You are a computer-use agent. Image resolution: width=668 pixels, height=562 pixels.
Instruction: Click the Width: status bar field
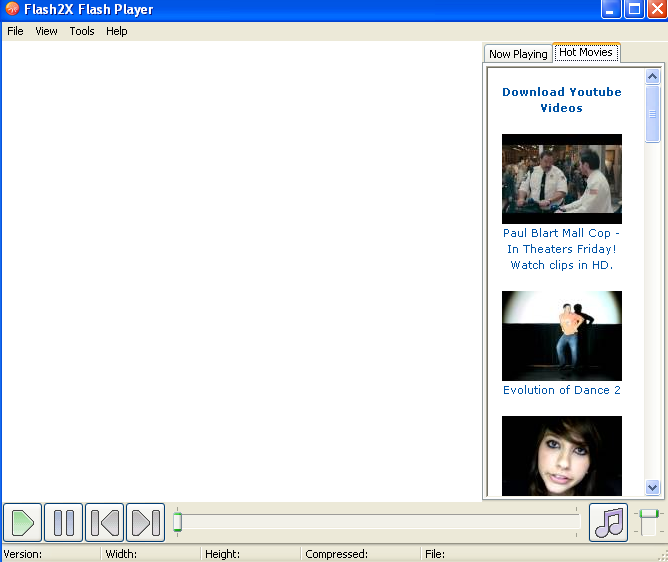(152, 554)
